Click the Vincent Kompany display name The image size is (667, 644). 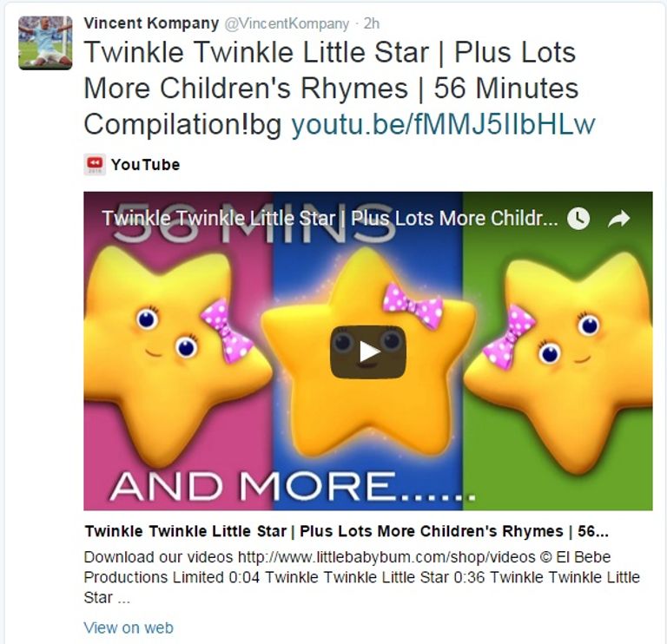point(151,23)
